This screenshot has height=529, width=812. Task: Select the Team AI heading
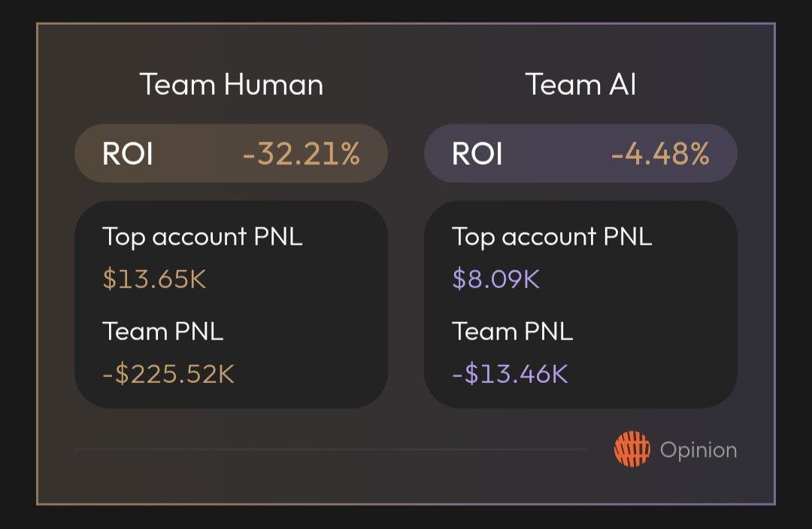click(580, 84)
